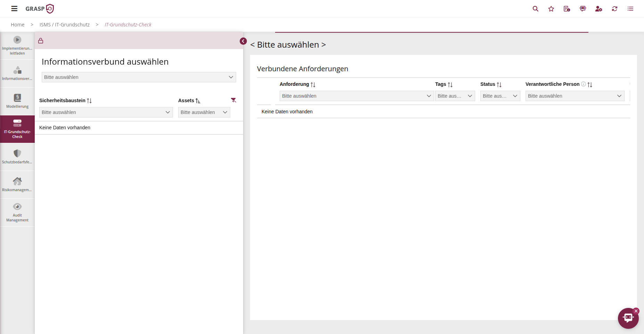Image resolution: width=644 pixels, height=334 pixels.
Task: Open the Modellierung module in sidebar
Action: [17, 100]
